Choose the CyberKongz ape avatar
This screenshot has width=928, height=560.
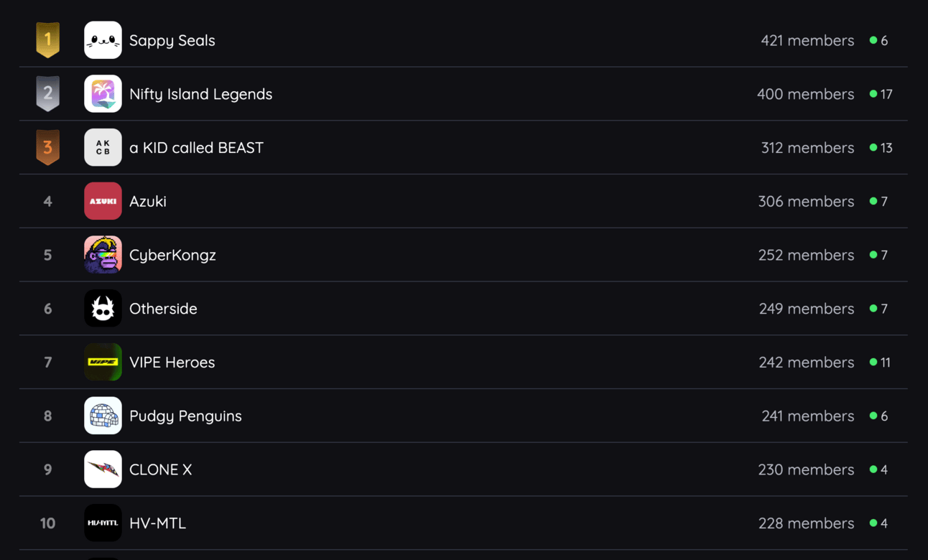click(103, 255)
